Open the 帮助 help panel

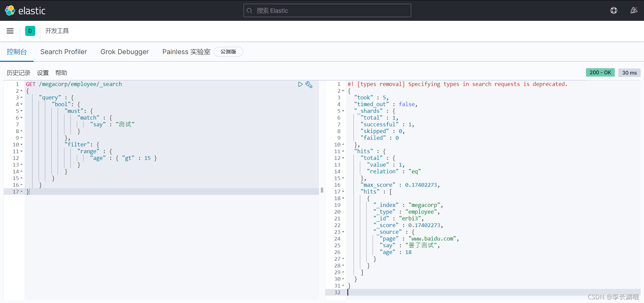coord(61,73)
